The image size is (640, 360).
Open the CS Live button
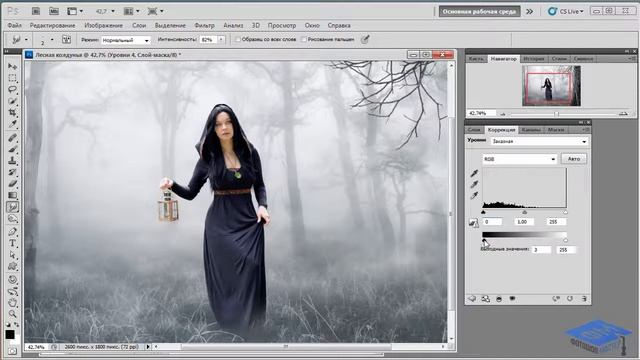[x=566, y=11]
